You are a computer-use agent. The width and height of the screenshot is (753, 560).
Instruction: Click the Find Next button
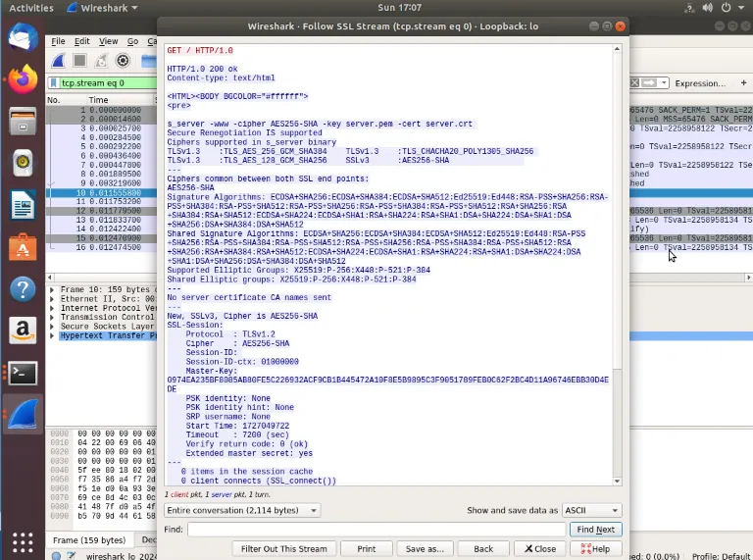pyautogui.click(x=595, y=530)
